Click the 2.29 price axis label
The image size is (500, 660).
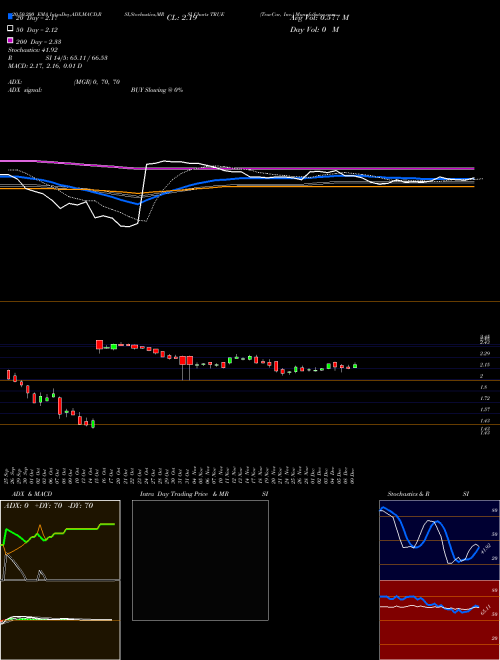click(x=485, y=354)
